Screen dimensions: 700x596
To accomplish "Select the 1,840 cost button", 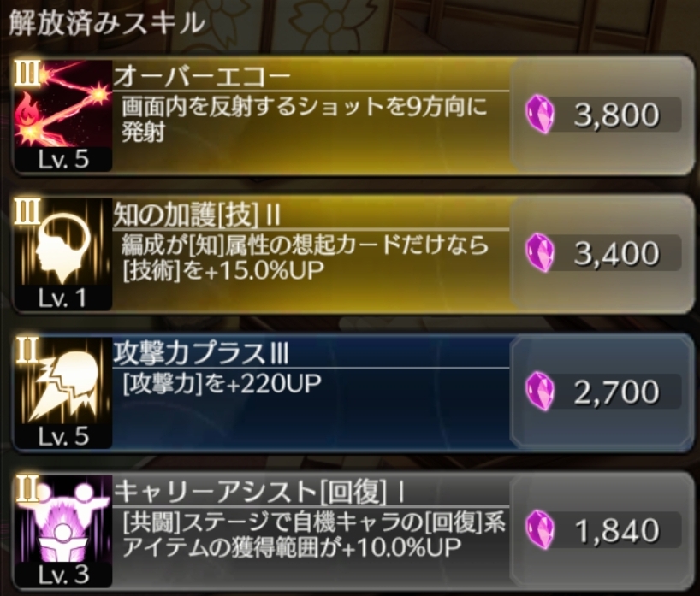I will coord(602,530).
